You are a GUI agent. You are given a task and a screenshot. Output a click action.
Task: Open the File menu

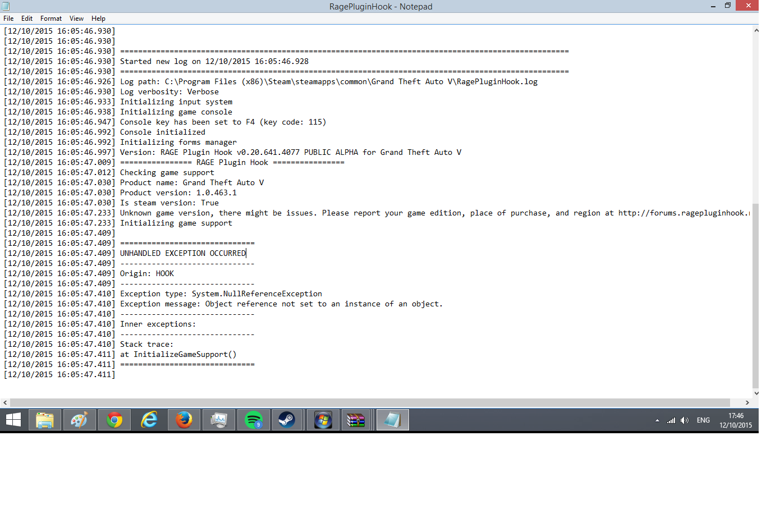[8, 19]
